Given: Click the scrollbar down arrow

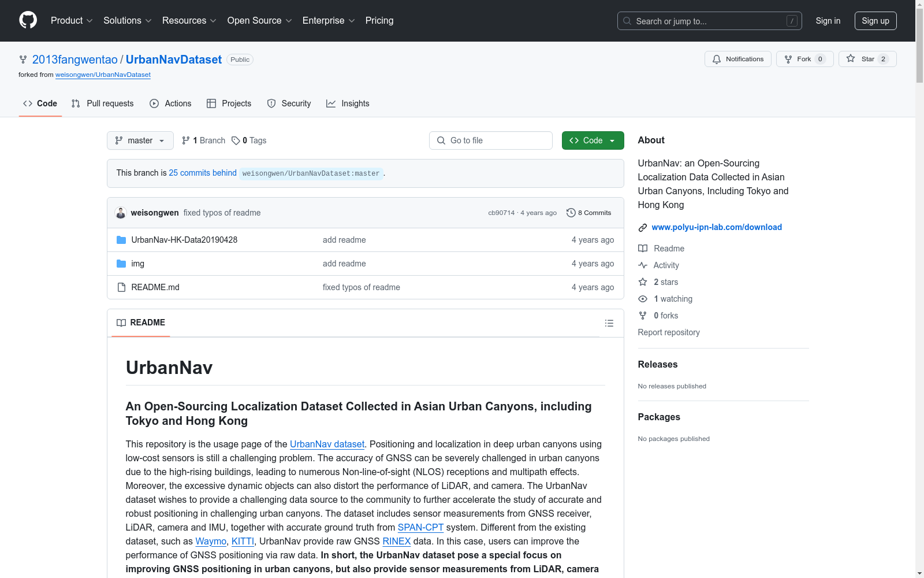Looking at the screenshot, I should coord(919,573).
